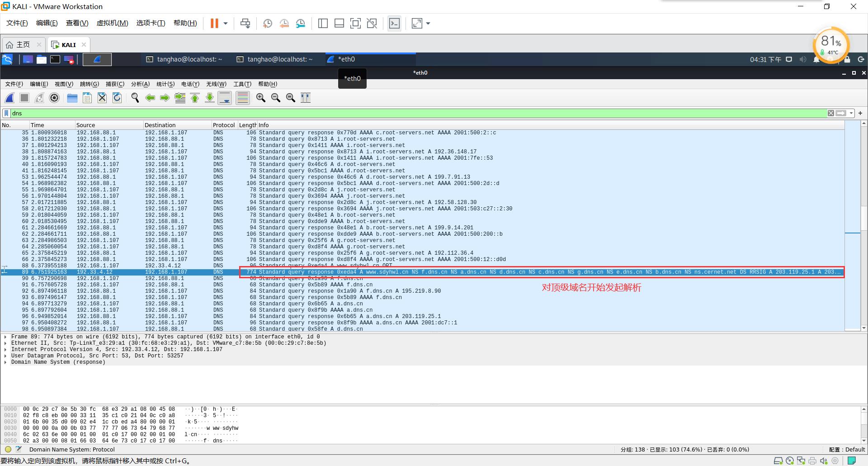
Task: Expand the Domain Name System (response) tree
Action: coord(5,362)
